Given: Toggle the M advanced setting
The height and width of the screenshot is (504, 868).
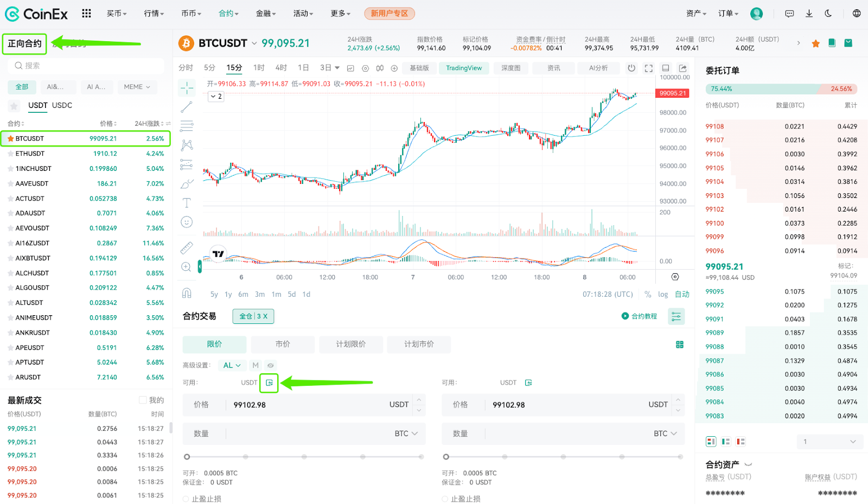Looking at the screenshot, I should pos(256,366).
